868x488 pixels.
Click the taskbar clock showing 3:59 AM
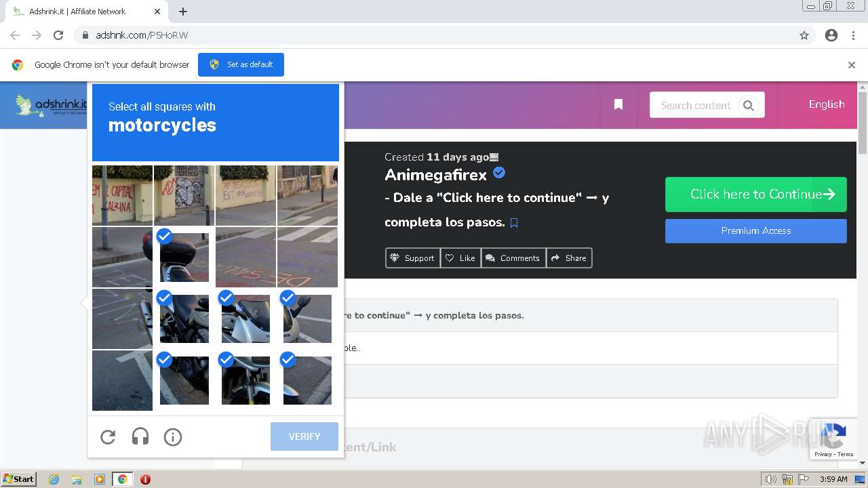pyautogui.click(x=833, y=479)
